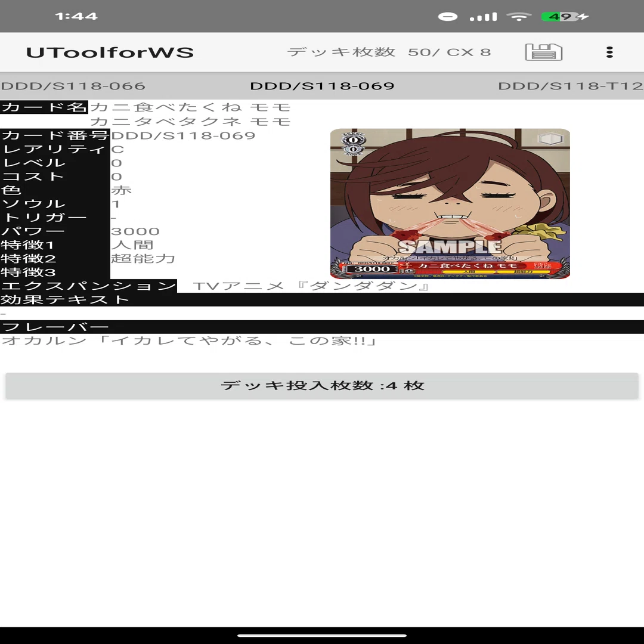Select the DDD/S118-069 tab
Screen dimensions: 644x644
[322, 86]
